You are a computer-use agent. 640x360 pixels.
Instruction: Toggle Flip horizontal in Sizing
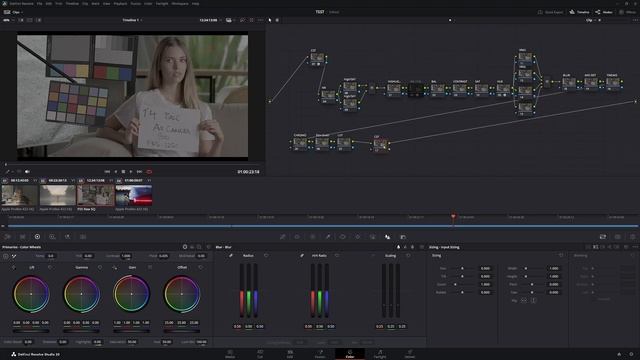coord(524,300)
